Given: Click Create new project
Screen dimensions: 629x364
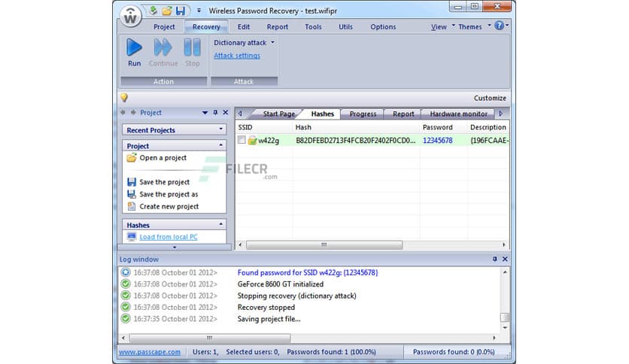Looking at the screenshot, I should [169, 207].
